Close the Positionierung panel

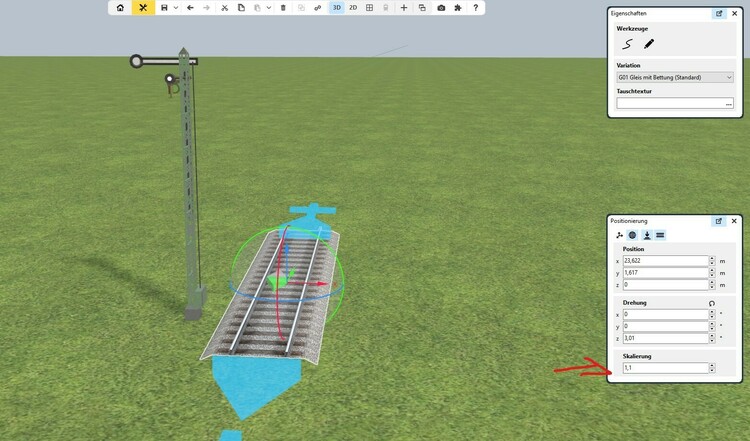(734, 221)
